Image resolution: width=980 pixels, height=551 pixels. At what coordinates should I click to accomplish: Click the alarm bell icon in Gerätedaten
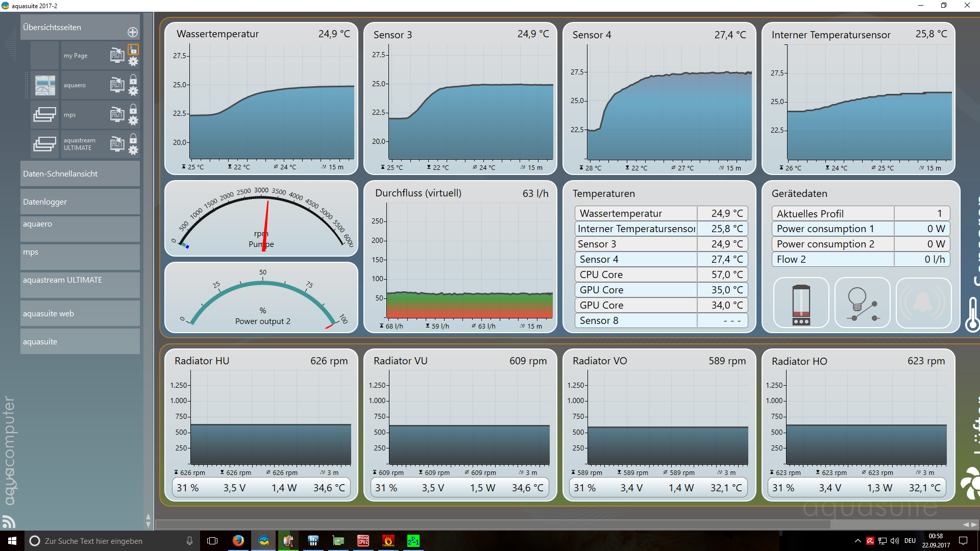coord(923,304)
